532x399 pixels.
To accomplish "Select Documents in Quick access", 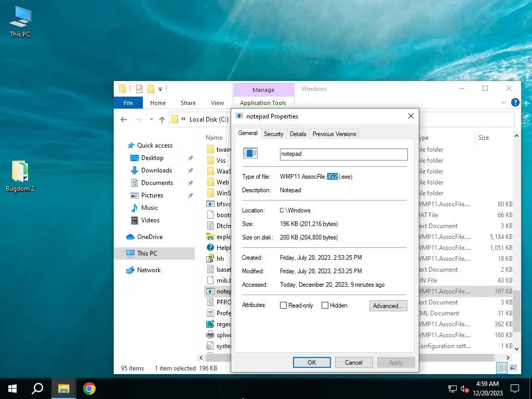I will (x=157, y=183).
